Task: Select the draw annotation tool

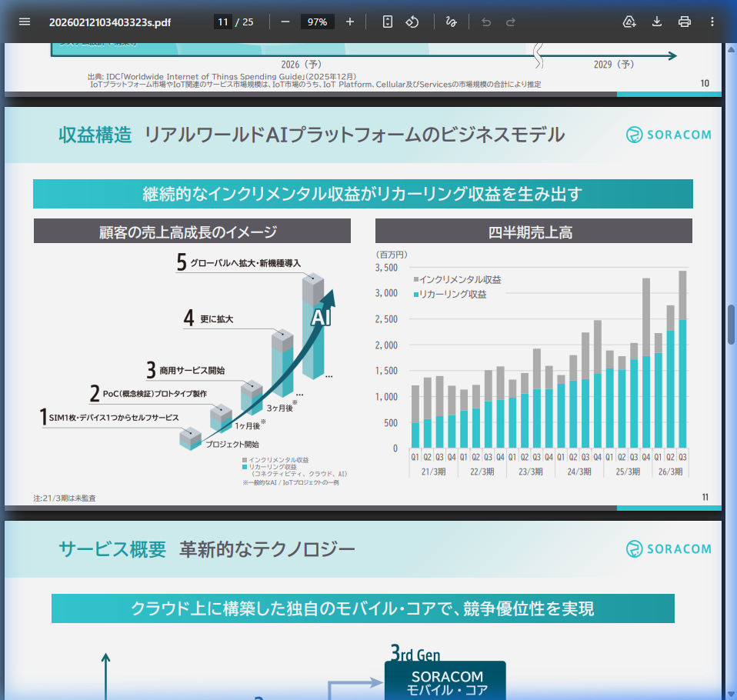Action: coord(452,22)
